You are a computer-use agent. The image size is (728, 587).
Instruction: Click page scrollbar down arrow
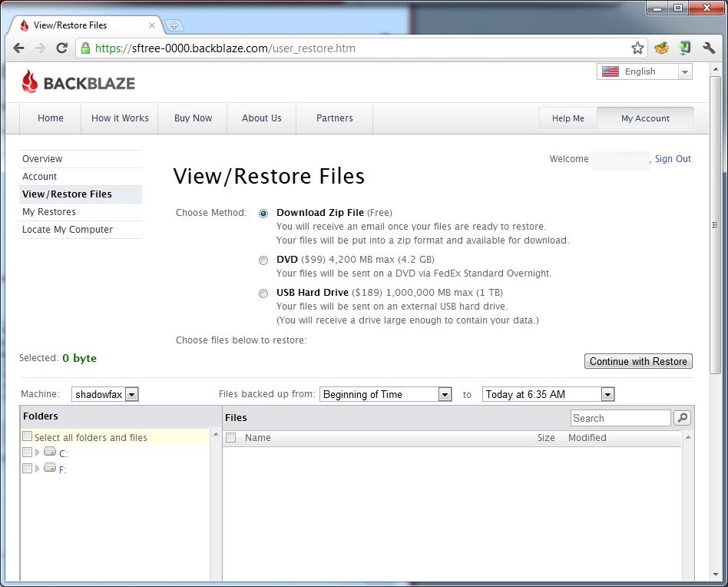coord(716,575)
